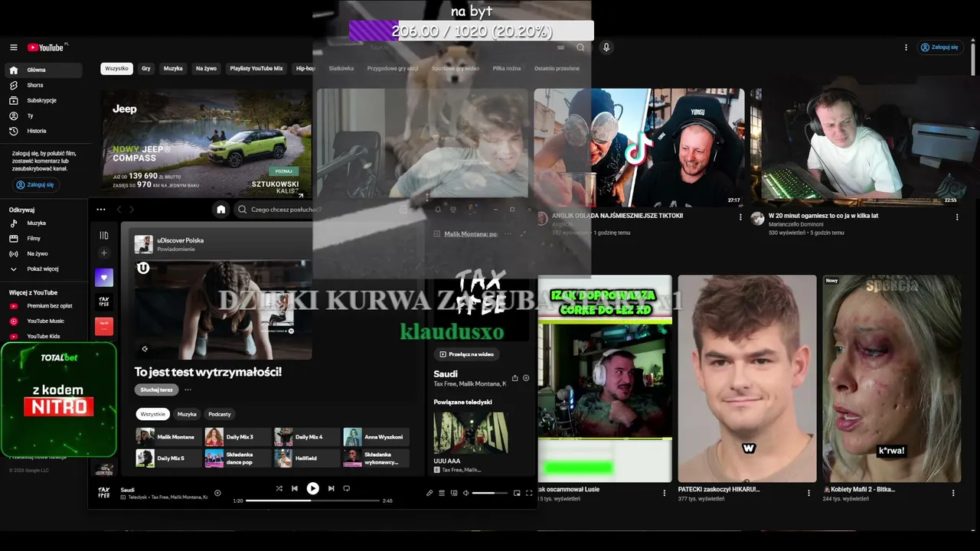
Task: Open YouTube Kids from the sidebar
Action: 44,336
